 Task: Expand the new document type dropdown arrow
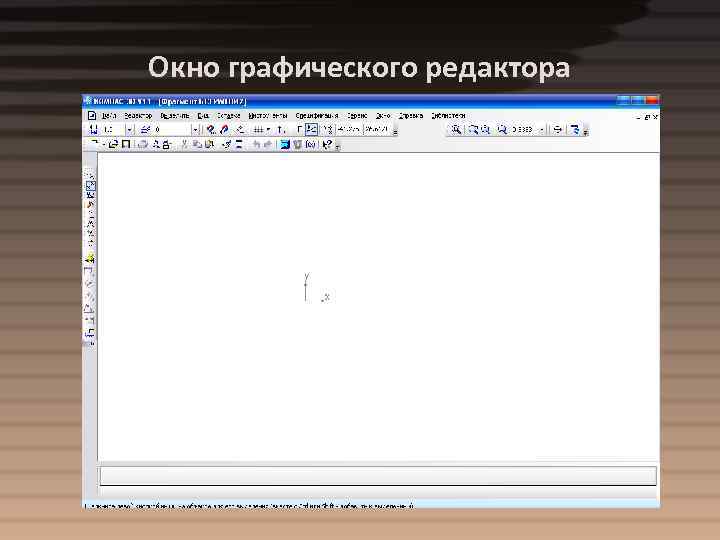[x=104, y=144]
